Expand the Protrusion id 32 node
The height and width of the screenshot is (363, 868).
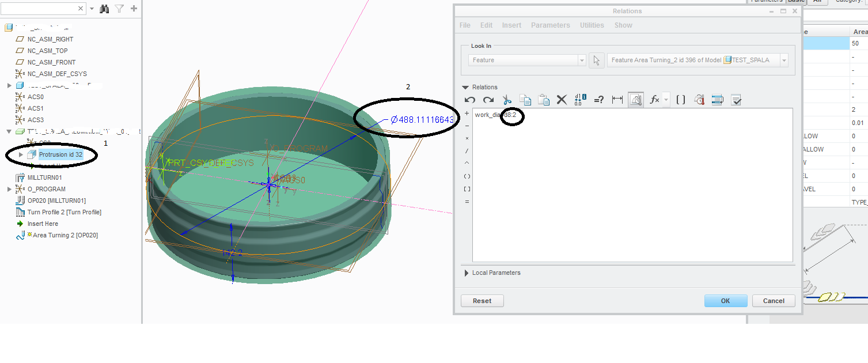(21, 154)
